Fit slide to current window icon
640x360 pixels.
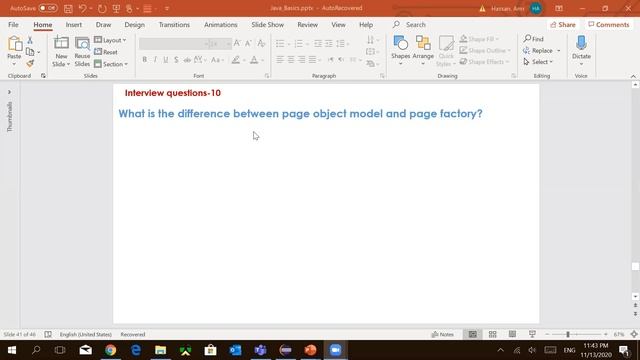pyautogui.click(x=634, y=334)
